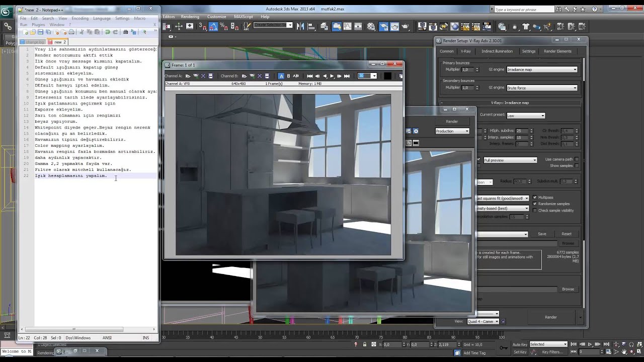Click the Set Key large key icon
The image size is (644, 362).
(x=503, y=347)
